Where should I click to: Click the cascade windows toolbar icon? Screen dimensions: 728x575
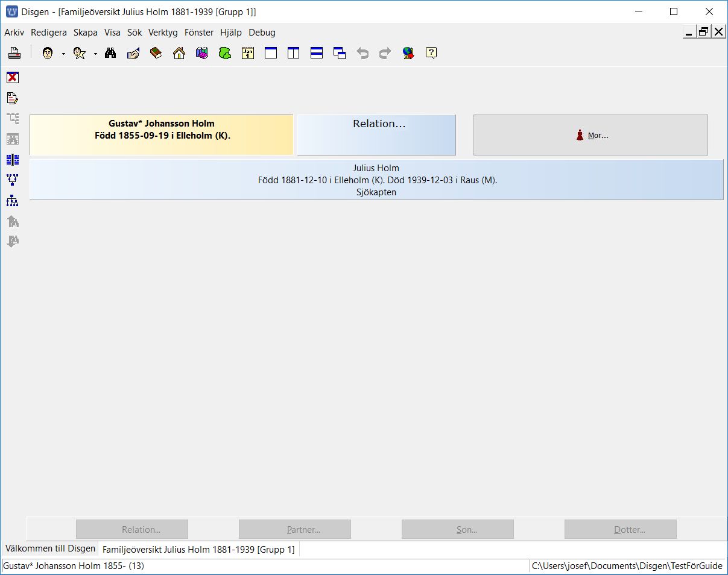pos(340,53)
